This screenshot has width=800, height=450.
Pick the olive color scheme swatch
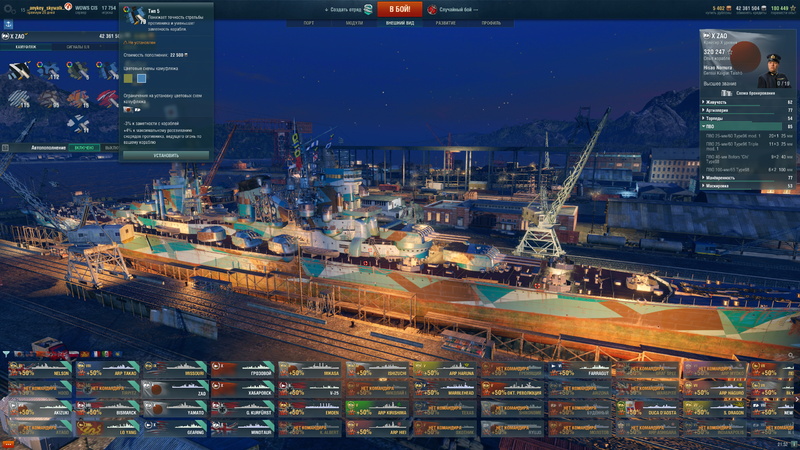pos(128,78)
